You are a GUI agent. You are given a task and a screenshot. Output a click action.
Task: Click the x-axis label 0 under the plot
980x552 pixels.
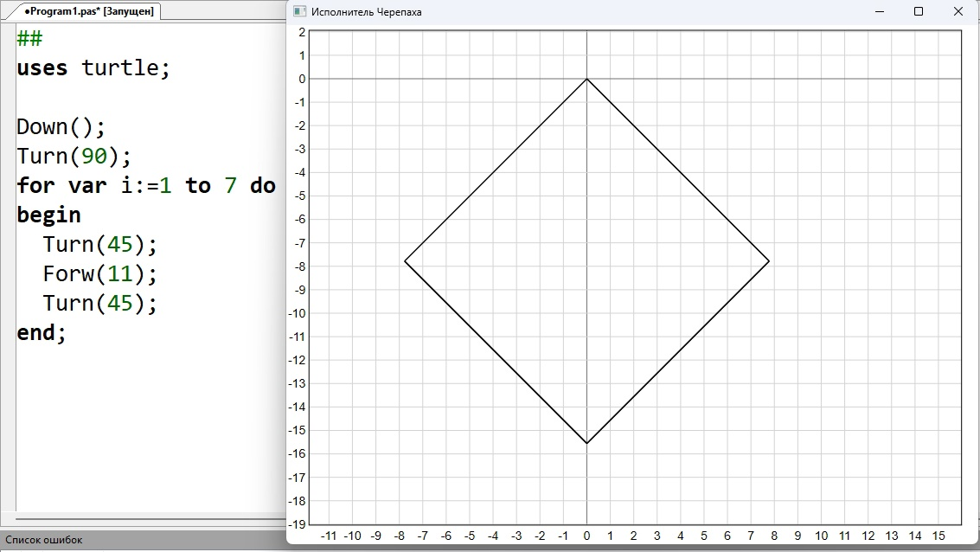tap(586, 536)
